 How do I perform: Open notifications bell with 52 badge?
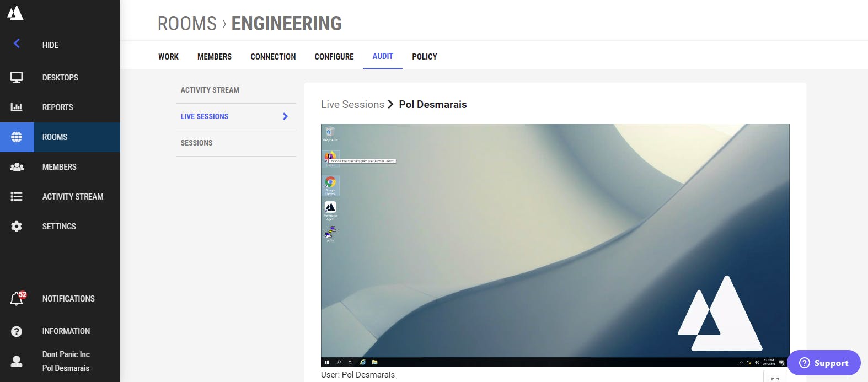(x=17, y=299)
